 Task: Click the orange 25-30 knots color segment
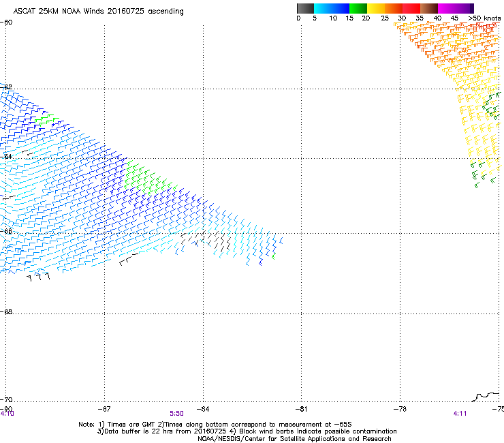394,8
